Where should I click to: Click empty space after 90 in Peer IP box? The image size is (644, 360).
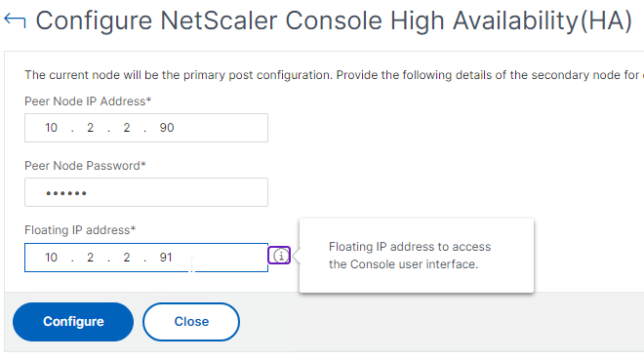click(221, 128)
